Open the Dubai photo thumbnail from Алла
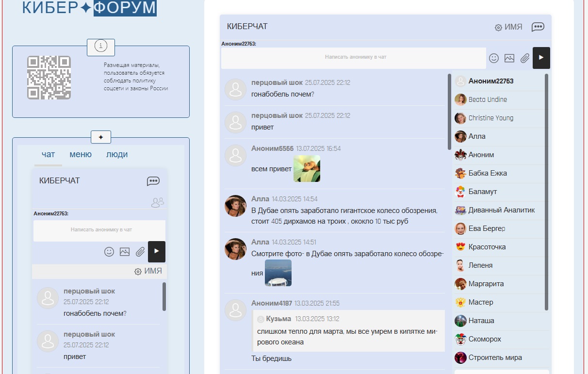The width and height of the screenshot is (588, 374). point(278,273)
